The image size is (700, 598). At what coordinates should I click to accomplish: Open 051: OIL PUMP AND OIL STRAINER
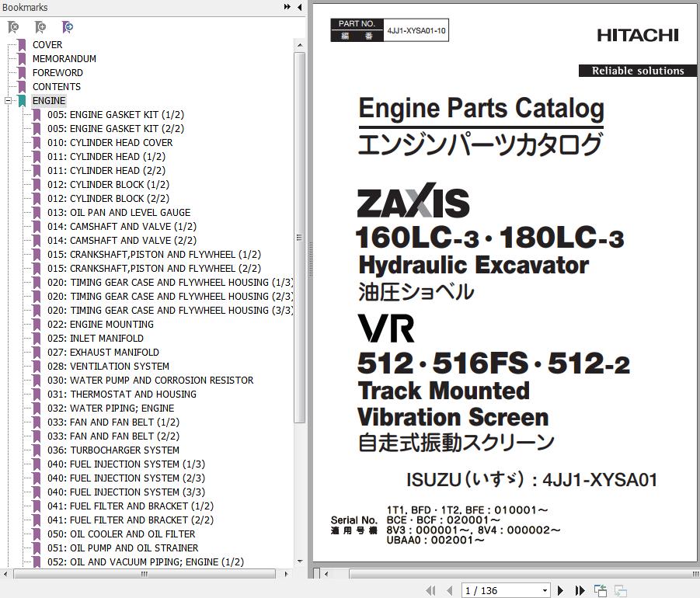point(123,548)
